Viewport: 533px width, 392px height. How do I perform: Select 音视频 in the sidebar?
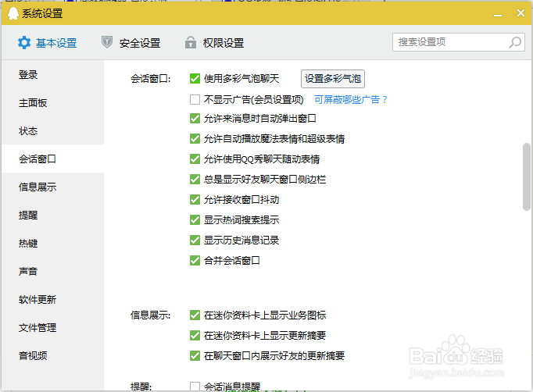52,356
